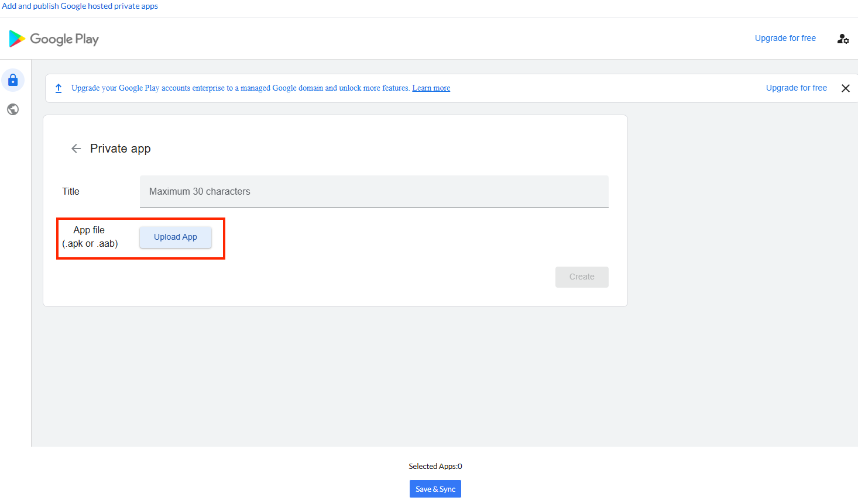Image resolution: width=858 pixels, height=504 pixels.
Task: Open the Learn more link
Action: (431, 88)
